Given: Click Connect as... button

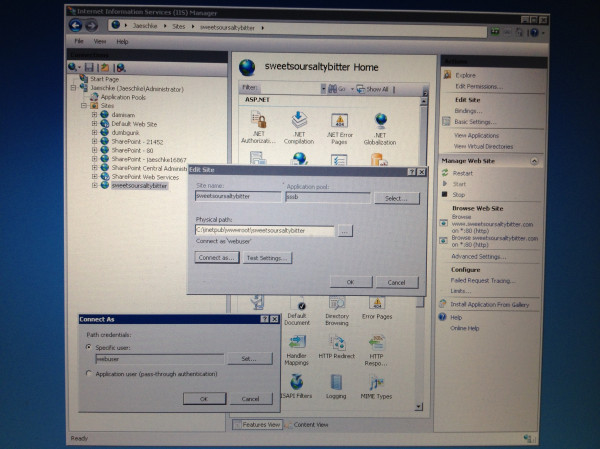Looking at the screenshot, I should click(217, 257).
